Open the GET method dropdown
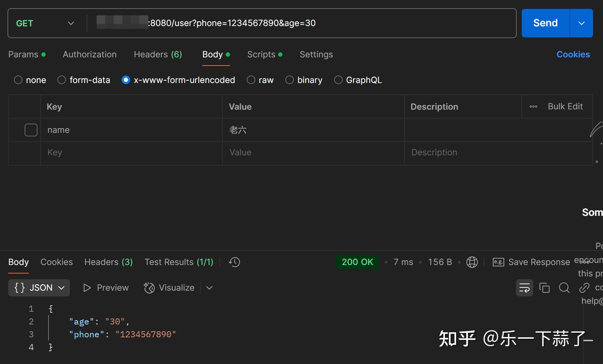The width and height of the screenshot is (603, 364). (x=45, y=23)
